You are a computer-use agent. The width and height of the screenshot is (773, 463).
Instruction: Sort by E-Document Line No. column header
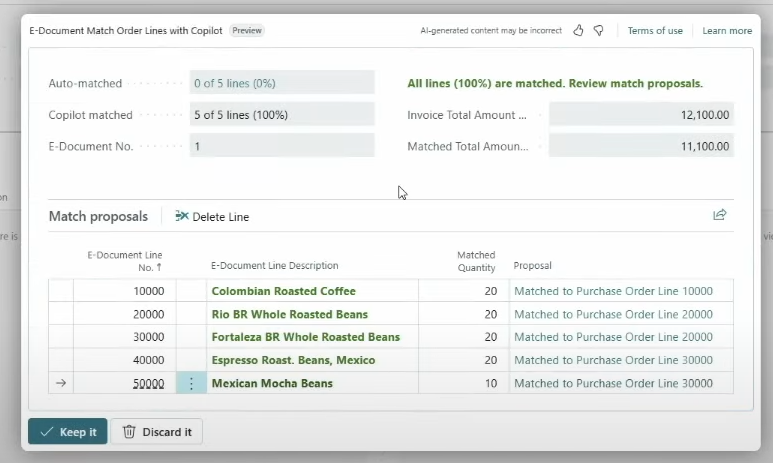pyautogui.click(x=125, y=261)
